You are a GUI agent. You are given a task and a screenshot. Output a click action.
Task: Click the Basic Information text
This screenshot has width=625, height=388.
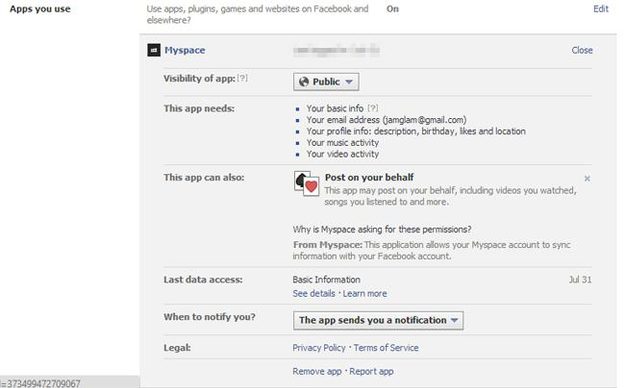pyautogui.click(x=326, y=280)
